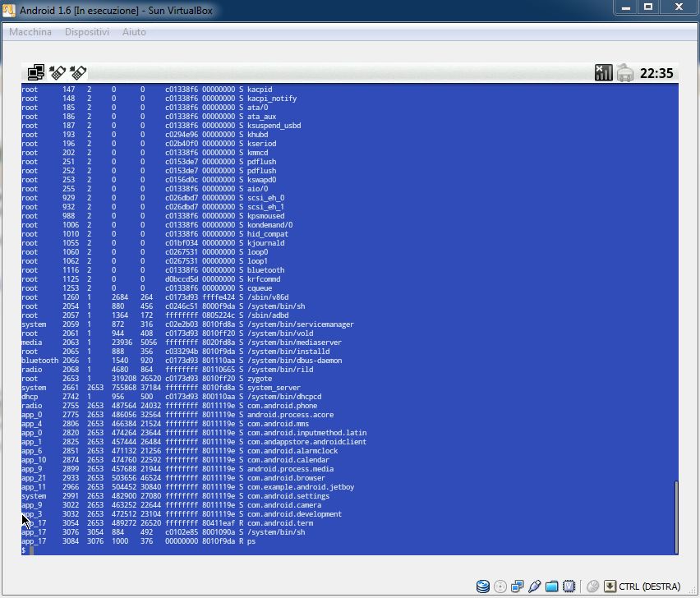The width and height of the screenshot is (700, 598).
Task: Click the mouse integration indicator icon
Action: click(x=592, y=586)
